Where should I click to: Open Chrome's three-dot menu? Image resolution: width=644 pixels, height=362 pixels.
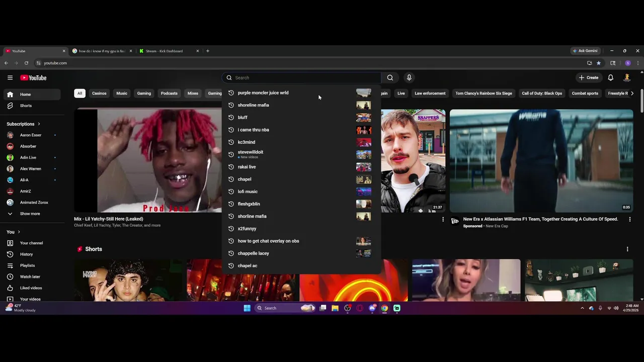637,63
